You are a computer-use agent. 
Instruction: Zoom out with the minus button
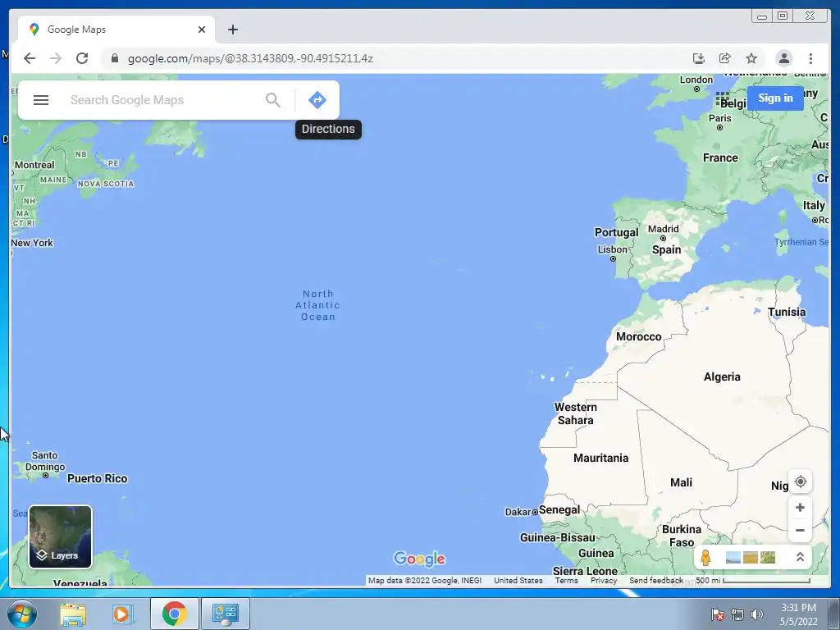tap(800, 531)
